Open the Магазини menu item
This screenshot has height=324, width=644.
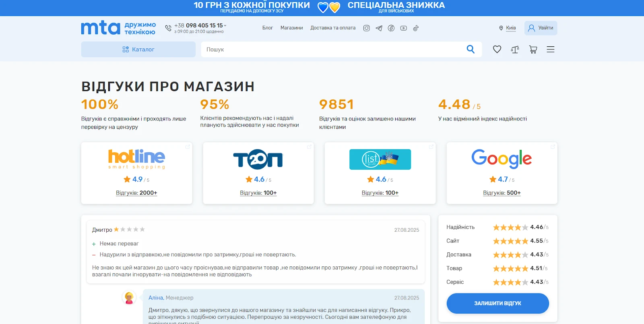pyautogui.click(x=292, y=28)
